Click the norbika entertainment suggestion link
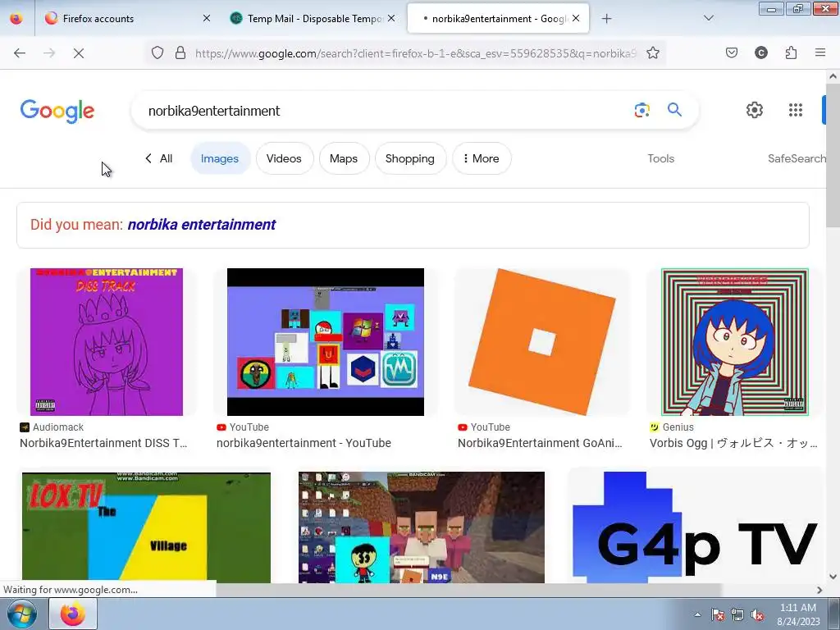840x630 pixels. pyautogui.click(x=202, y=225)
